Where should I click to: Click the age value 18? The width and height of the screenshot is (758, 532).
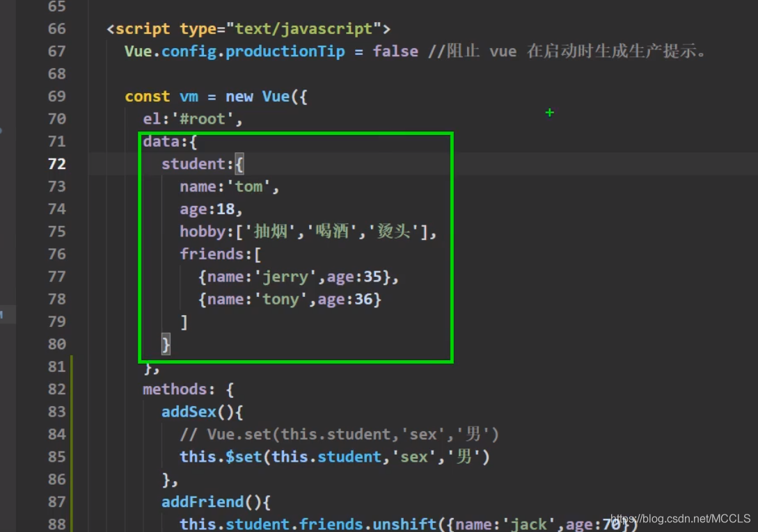coord(226,209)
